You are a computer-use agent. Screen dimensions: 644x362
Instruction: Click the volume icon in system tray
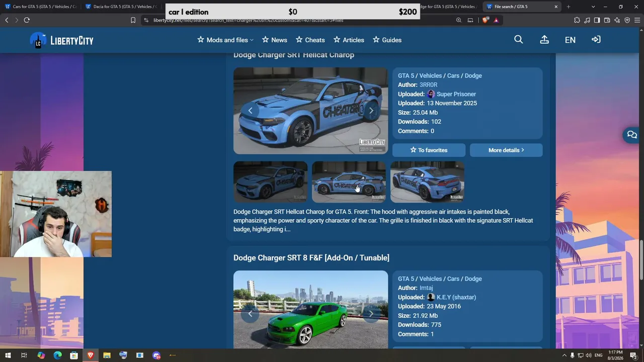589,356
